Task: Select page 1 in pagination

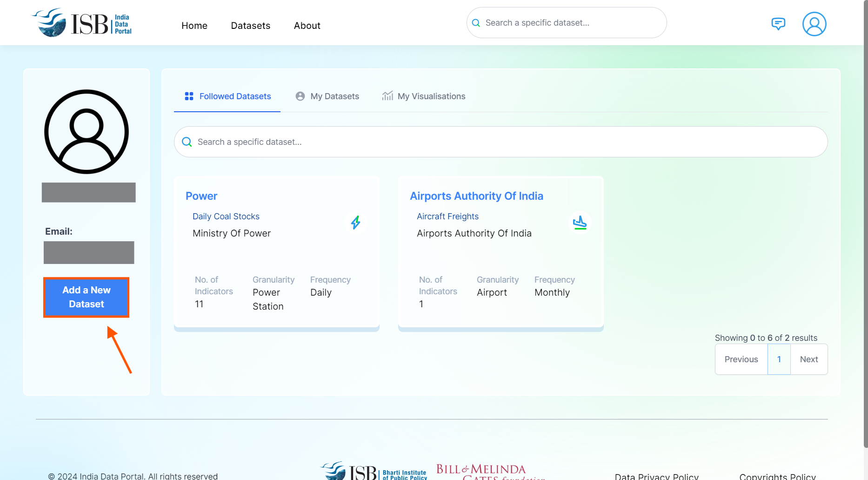Action: click(x=779, y=359)
